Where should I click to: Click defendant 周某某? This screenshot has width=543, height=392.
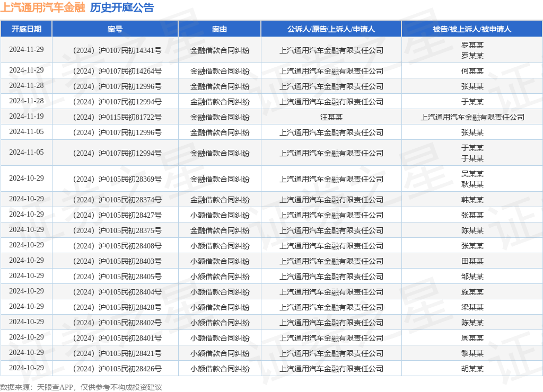(x=472, y=338)
